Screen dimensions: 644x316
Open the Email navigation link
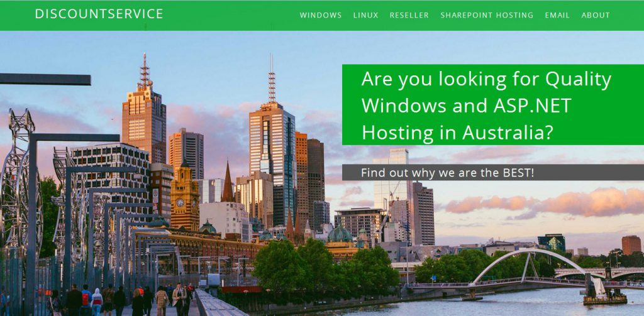point(557,15)
